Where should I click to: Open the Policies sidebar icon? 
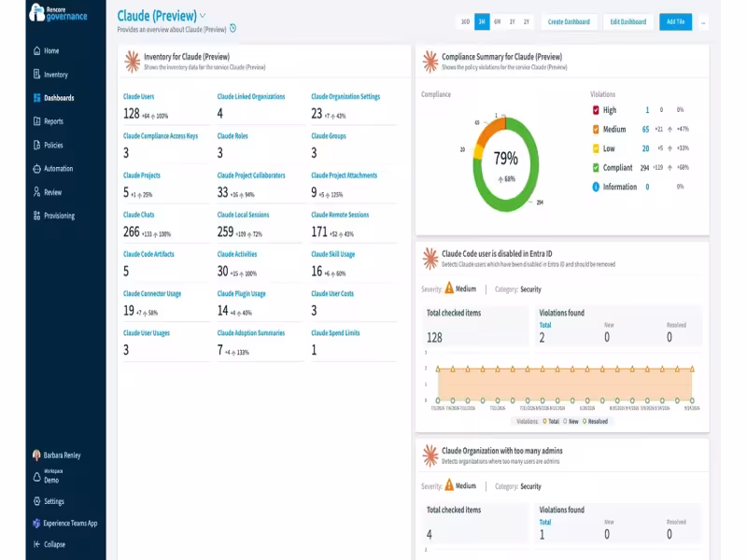pyautogui.click(x=36, y=145)
